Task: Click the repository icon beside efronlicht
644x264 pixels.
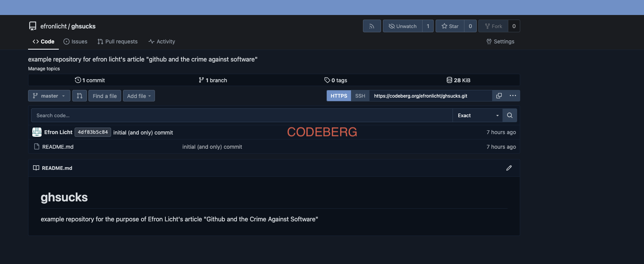Action: click(x=33, y=26)
